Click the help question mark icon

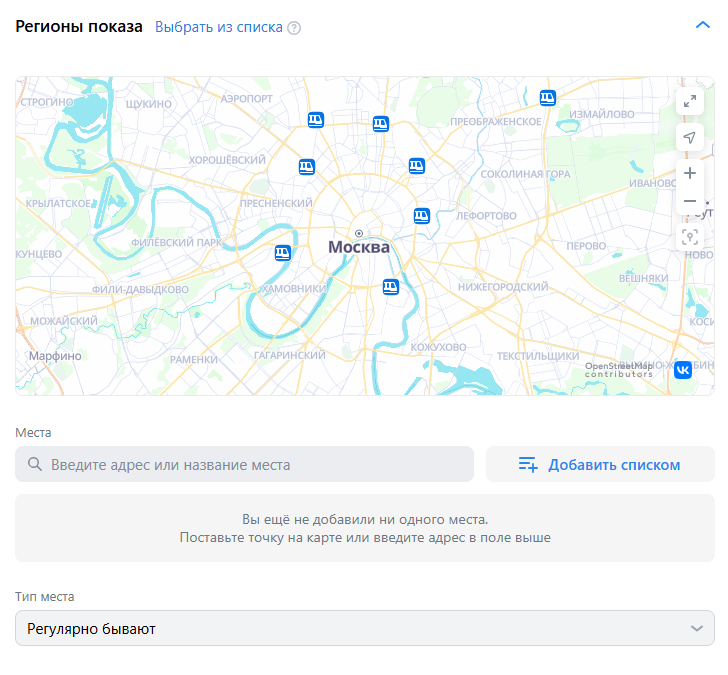click(x=294, y=28)
